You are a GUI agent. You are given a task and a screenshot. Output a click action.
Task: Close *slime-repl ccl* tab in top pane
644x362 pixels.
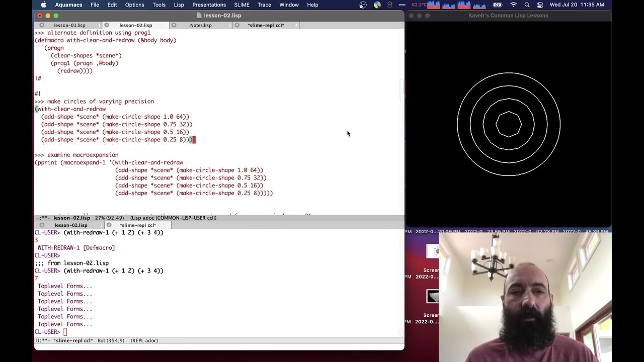click(x=237, y=25)
